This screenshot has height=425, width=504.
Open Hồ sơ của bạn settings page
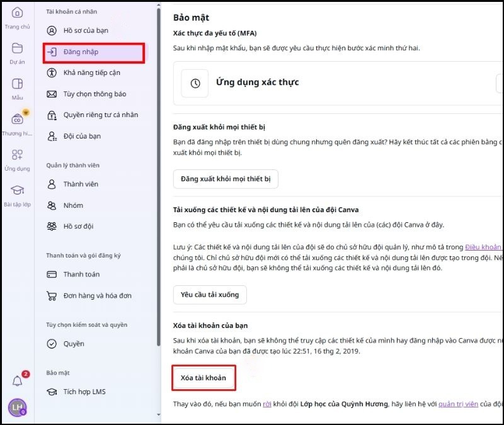(86, 30)
